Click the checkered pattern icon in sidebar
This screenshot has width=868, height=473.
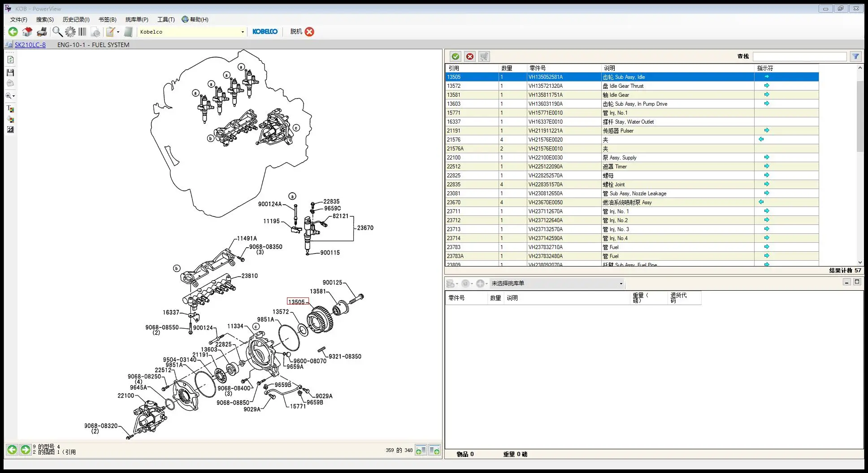[10, 130]
